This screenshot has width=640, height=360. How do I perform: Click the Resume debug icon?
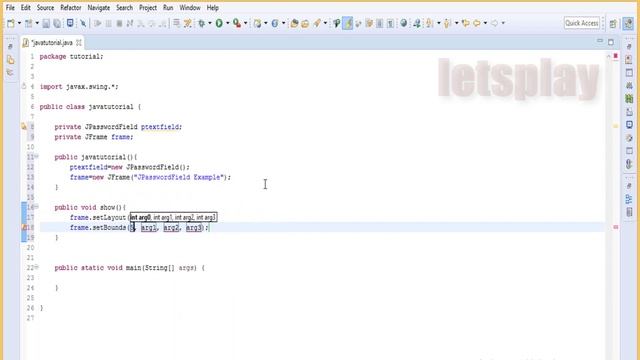coord(98,24)
